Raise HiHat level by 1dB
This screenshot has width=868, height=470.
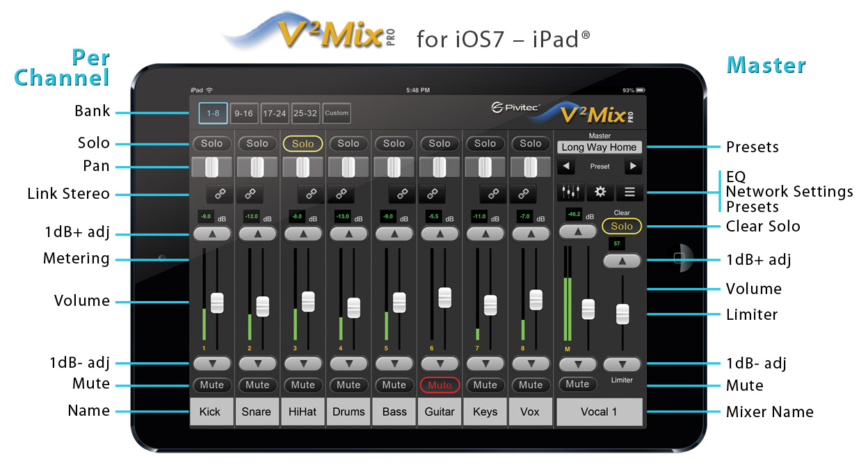click(303, 234)
